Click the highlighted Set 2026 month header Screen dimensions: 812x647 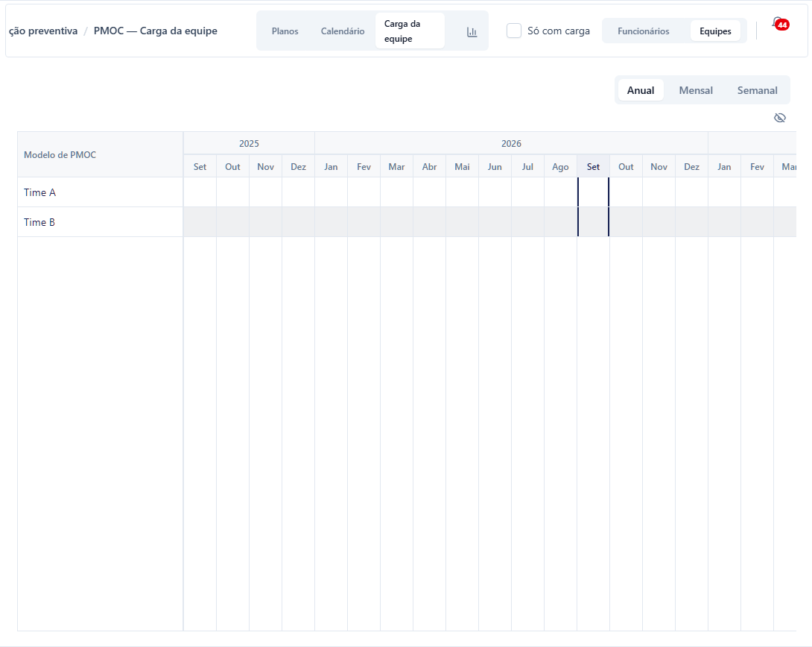pos(593,167)
